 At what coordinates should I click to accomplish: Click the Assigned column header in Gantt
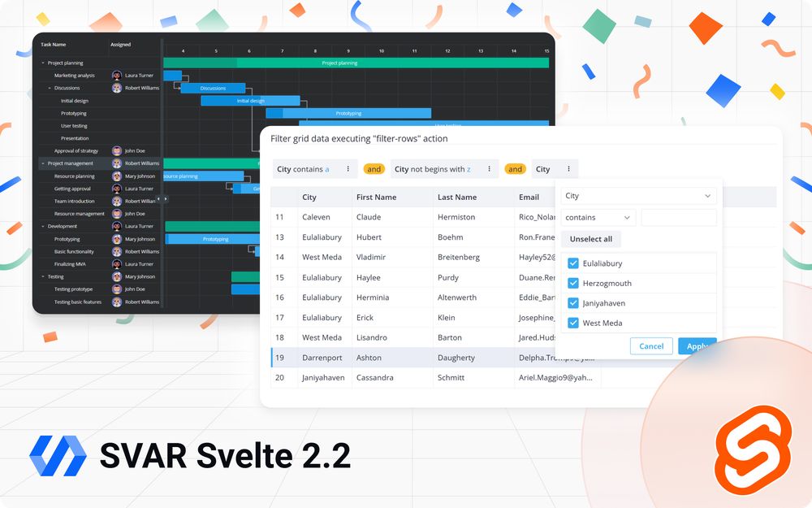[121, 45]
